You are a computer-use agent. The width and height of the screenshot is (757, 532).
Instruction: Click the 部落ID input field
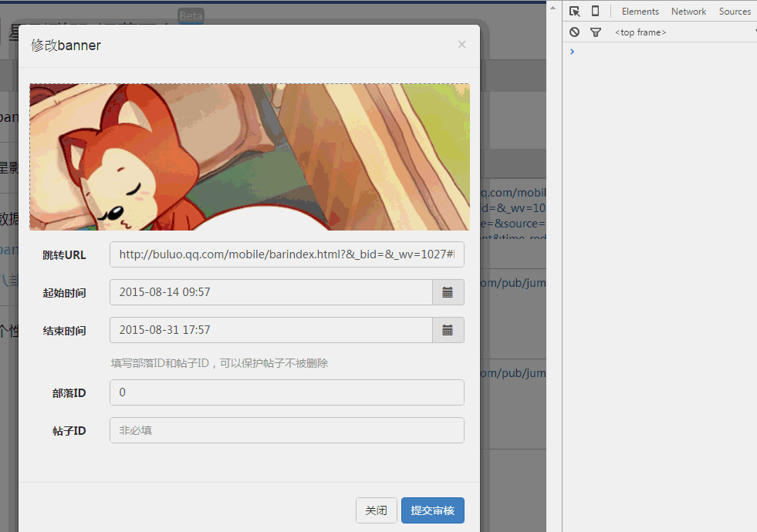pos(286,392)
